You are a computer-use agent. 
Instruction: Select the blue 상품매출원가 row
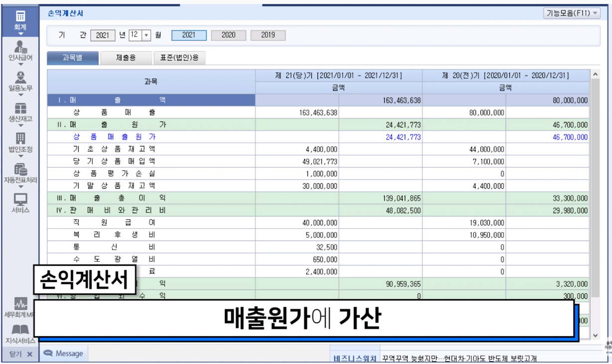[x=318, y=137]
